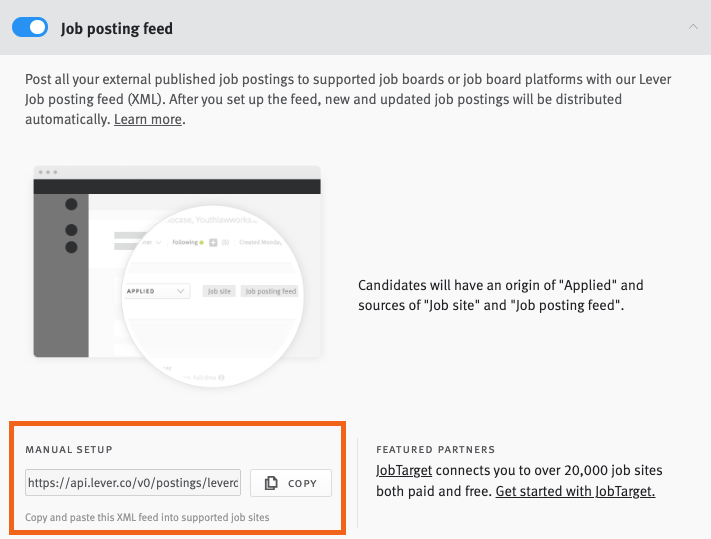The height and width of the screenshot is (539, 711).
Task: Click the Job site tag in illustration
Action: [218, 291]
